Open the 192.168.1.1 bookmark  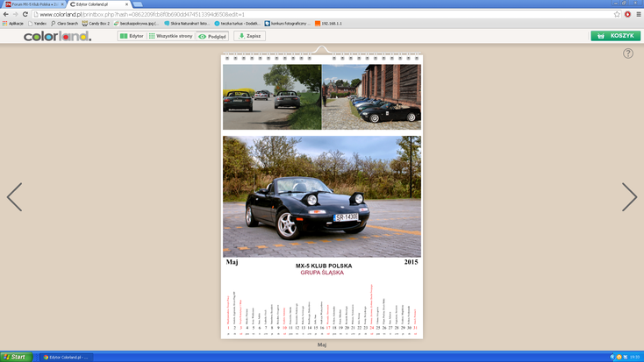(x=328, y=24)
